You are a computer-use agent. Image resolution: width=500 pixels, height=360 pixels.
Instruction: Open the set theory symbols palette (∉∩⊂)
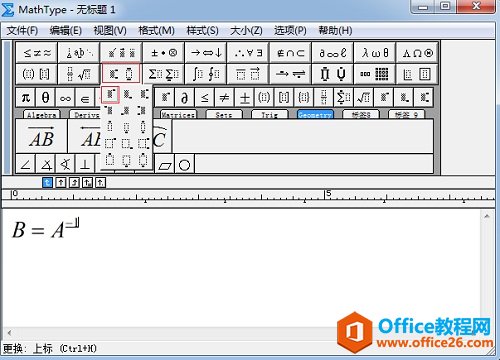(x=290, y=53)
